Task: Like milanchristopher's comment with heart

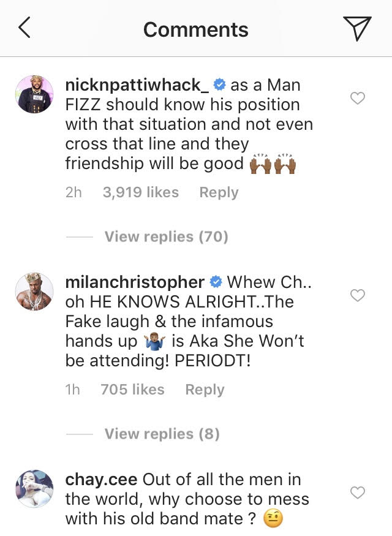Action: 358,295
